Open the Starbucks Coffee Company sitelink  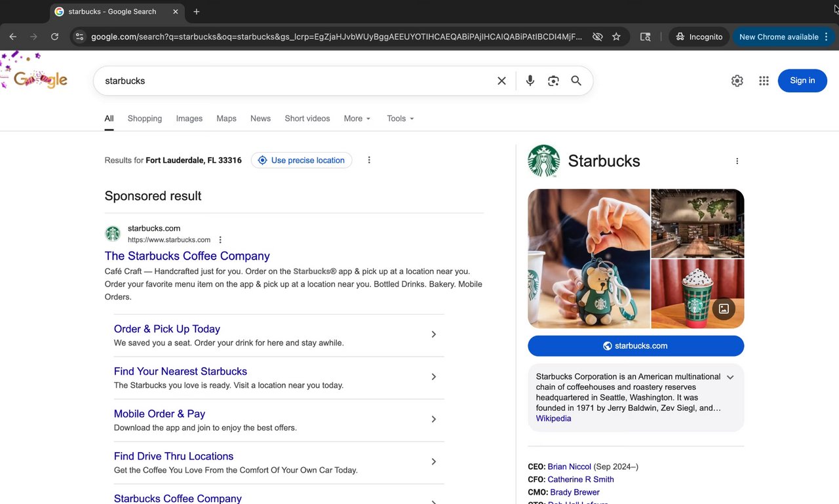click(x=178, y=498)
